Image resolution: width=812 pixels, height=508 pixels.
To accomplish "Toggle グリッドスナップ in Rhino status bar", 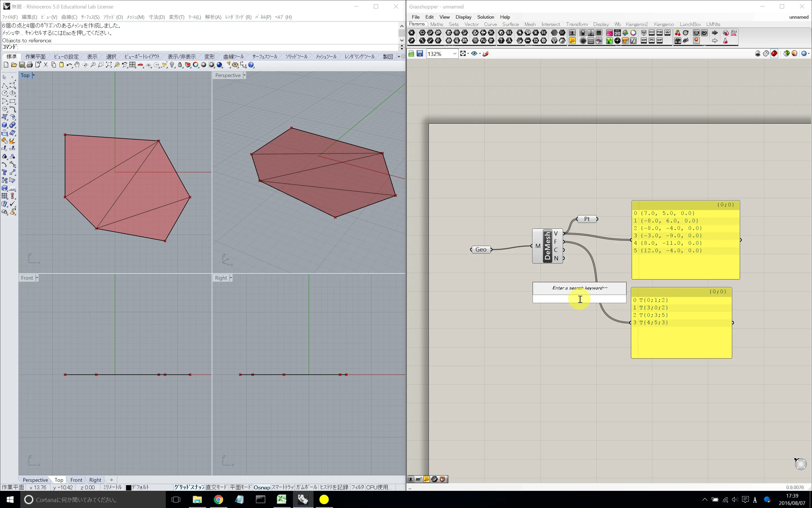I will coord(189,487).
